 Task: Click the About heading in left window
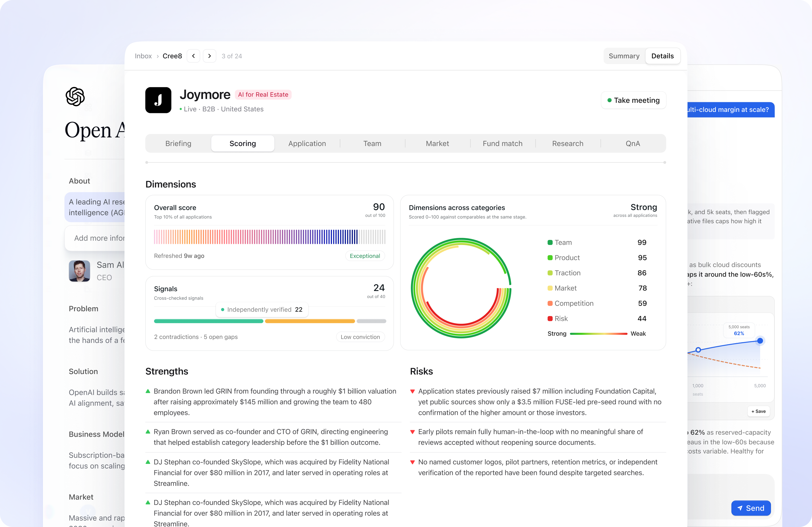tap(79, 181)
